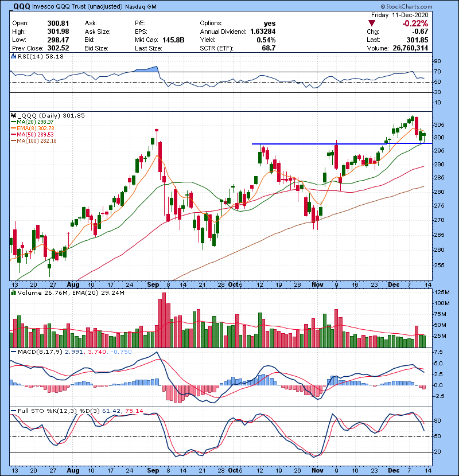Click the 7.5 MACD axis label

coord(438,352)
